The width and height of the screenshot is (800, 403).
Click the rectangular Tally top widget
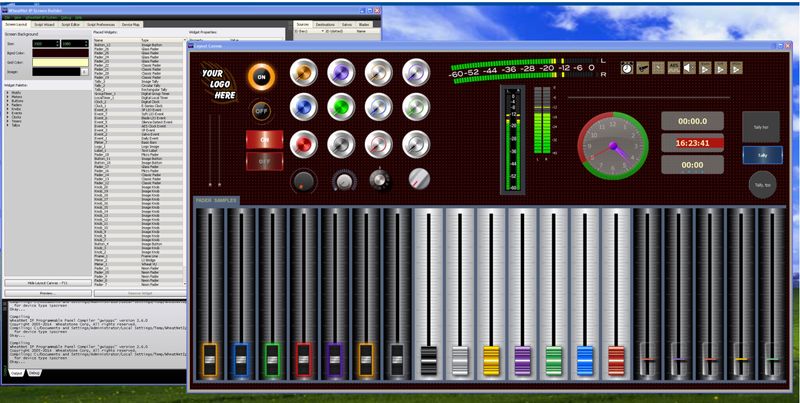click(761, 127)
